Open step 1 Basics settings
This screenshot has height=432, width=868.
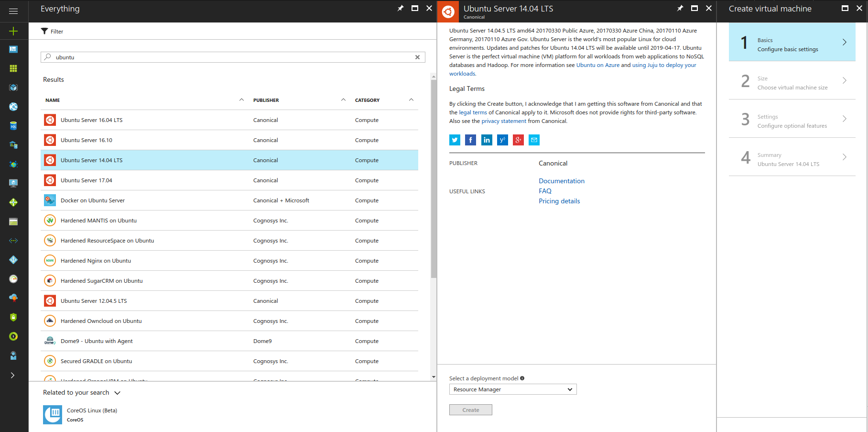pos(792,42)
